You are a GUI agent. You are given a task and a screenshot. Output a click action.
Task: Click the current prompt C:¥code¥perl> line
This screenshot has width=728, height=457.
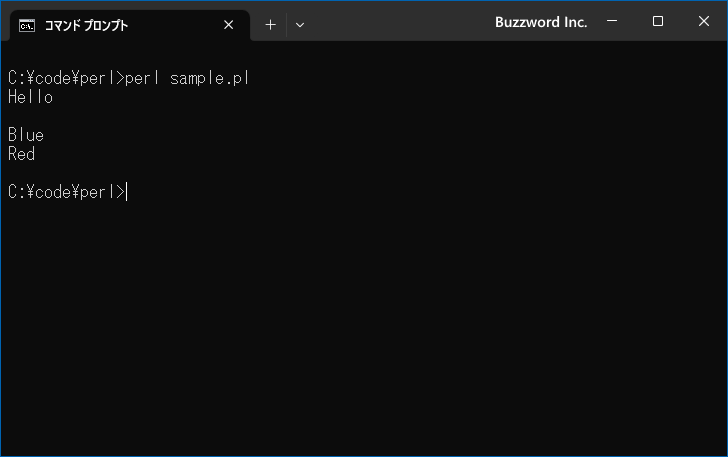66,192
